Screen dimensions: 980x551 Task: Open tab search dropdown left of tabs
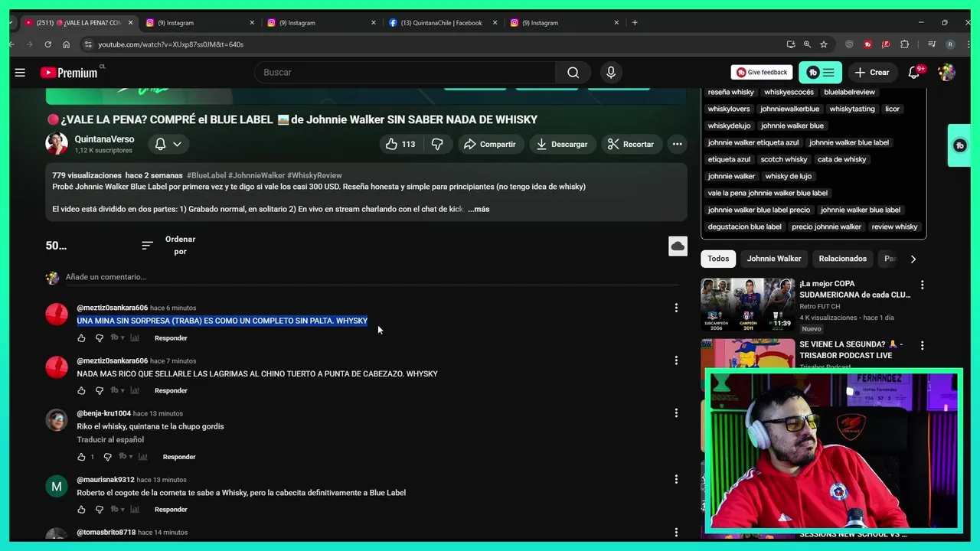point(11,23)
